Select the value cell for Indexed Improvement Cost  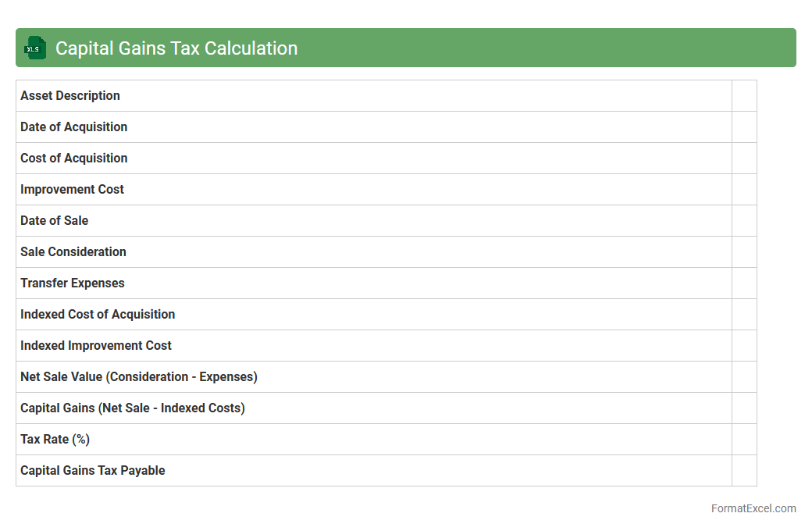click(744, 346)
